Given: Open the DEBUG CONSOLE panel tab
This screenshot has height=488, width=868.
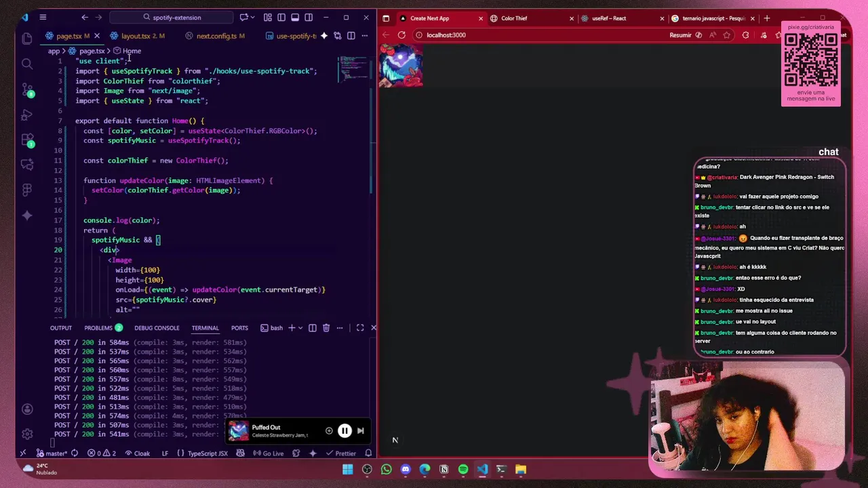Looking at the screenshot, I should [x=157, y=328].
